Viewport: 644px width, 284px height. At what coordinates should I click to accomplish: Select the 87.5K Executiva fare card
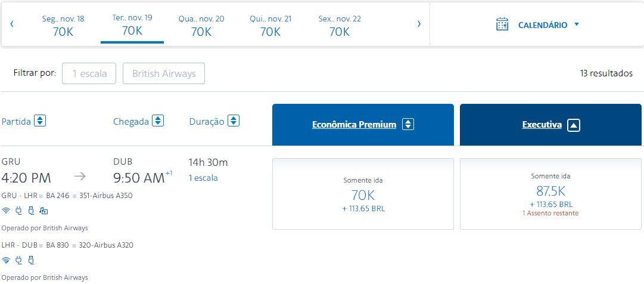[x=550, y=194]
